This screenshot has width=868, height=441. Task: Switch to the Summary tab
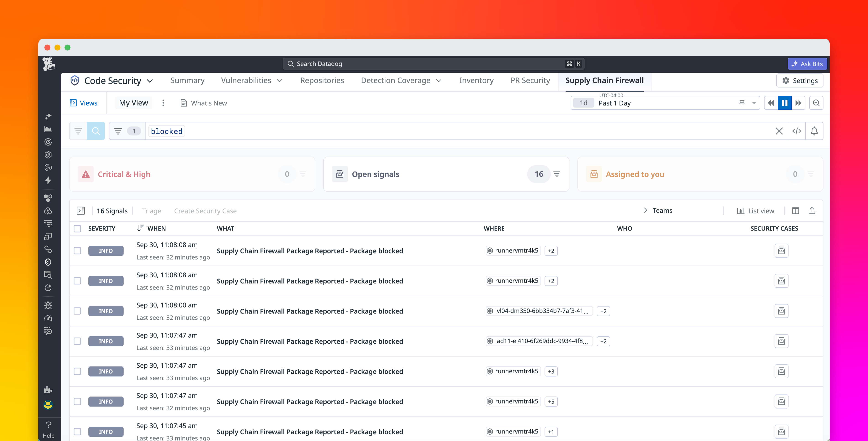pyautogui.click(x=187, y=81)
